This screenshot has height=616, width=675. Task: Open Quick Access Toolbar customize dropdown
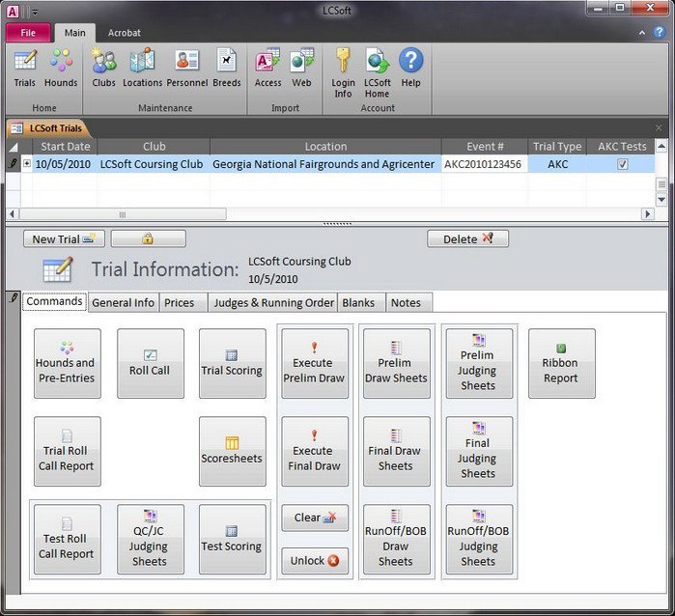pos(35,13)
